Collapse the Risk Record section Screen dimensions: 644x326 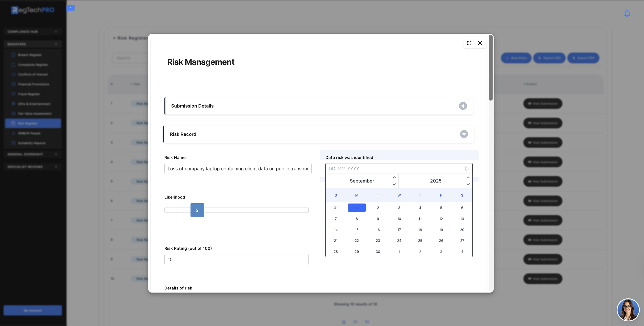click(464, 134)
